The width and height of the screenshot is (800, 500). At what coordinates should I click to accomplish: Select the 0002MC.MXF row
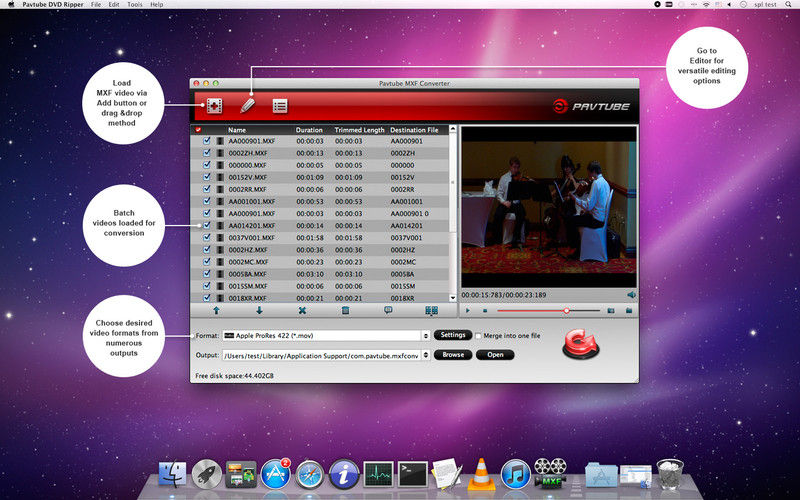319,262
